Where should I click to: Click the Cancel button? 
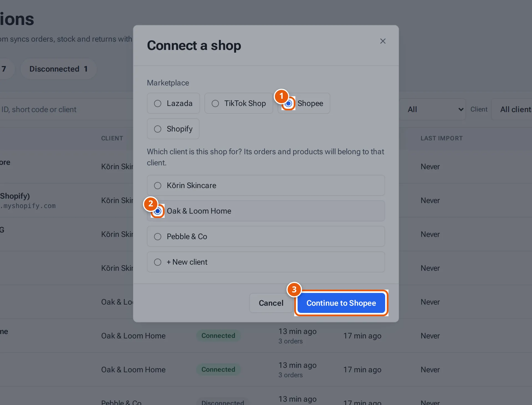coord(271,303)
